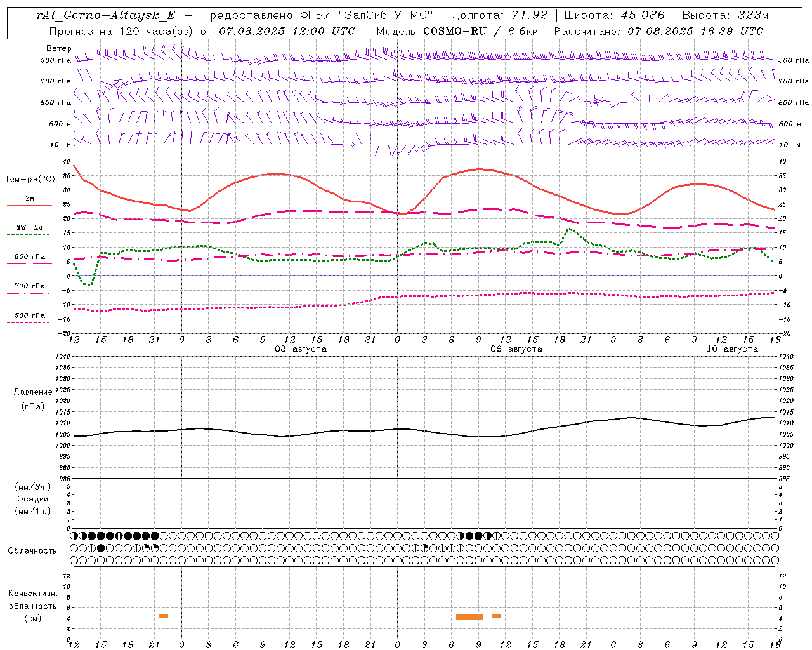
Task: Click the dashed line sample under 'Td 2м'
Action: coord(29,235)
